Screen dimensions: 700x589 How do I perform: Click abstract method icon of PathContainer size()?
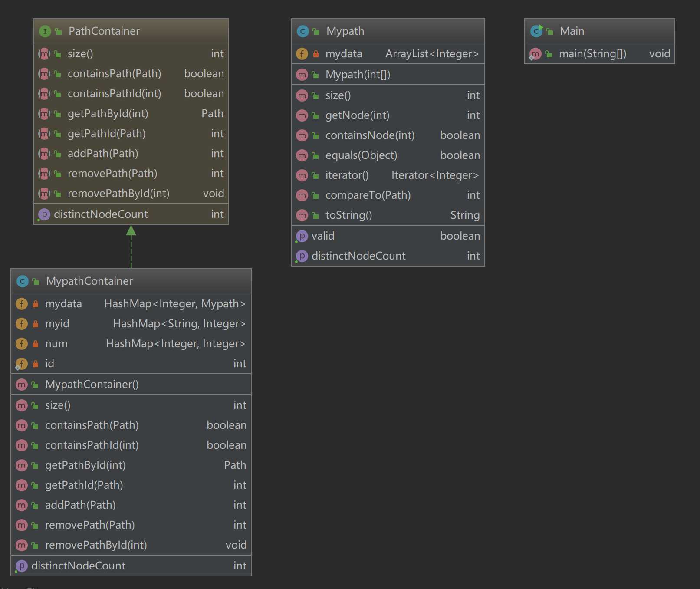click(x=44, y=54)
